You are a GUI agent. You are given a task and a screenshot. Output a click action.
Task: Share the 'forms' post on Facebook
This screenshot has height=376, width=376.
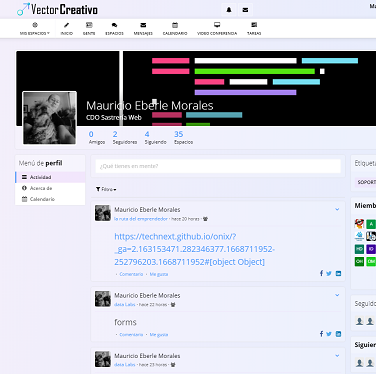(x=321, y=334)
